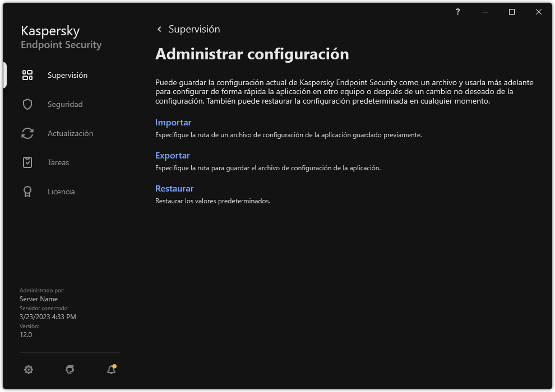Click the Server Name administrator text
555x392 pixels.
pyautogui.click(x=39, y=298)
